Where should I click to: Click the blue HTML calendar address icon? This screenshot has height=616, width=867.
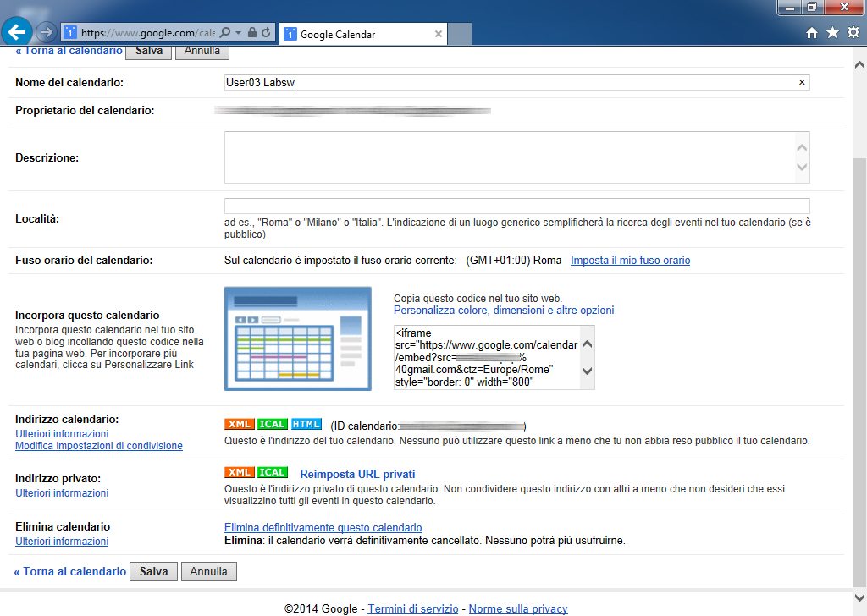306,424
